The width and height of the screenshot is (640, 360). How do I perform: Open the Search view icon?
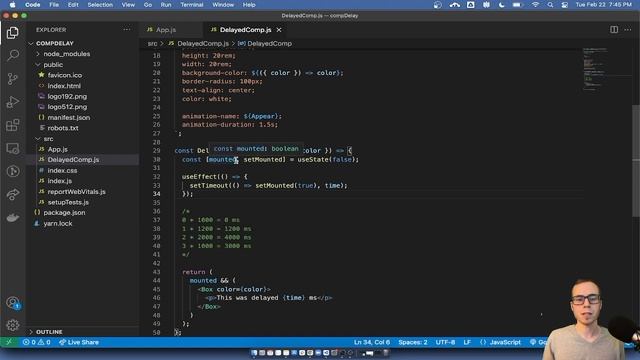click(13, 55)
